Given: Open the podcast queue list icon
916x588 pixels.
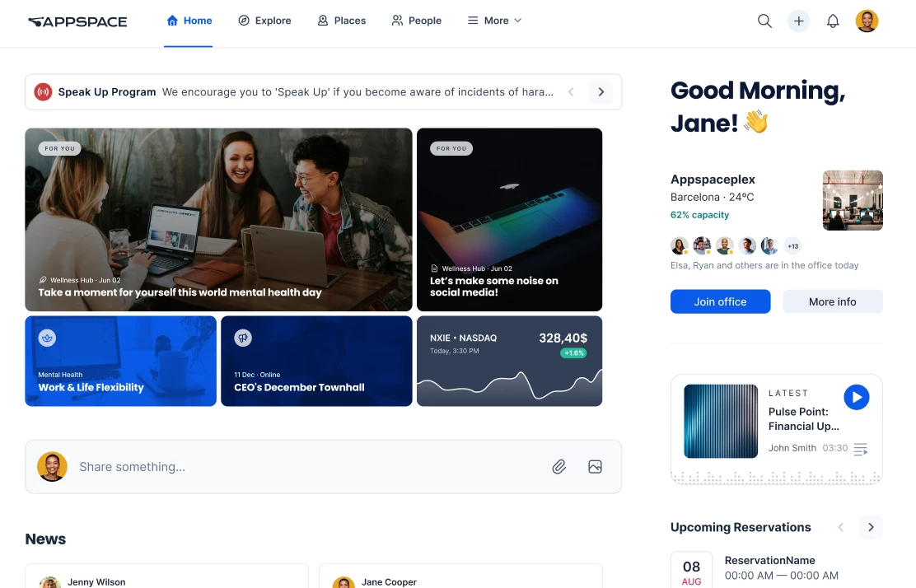Looking at the screenshot, I should [x=861, y=449].
